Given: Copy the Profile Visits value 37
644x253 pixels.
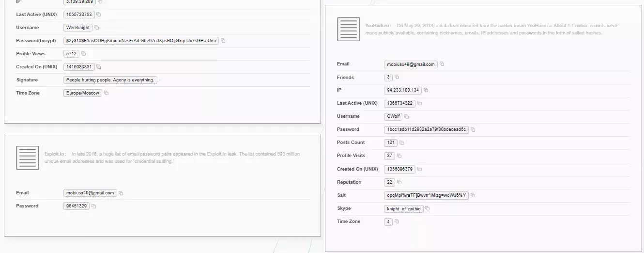Looking at the screenshot, I should click(x=399, y=156).
